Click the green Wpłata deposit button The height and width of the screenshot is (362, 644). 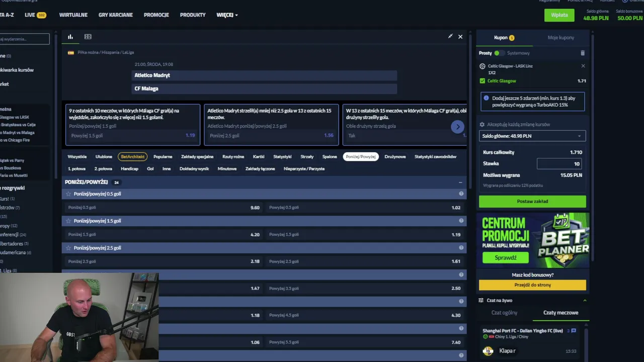point(559,15)
